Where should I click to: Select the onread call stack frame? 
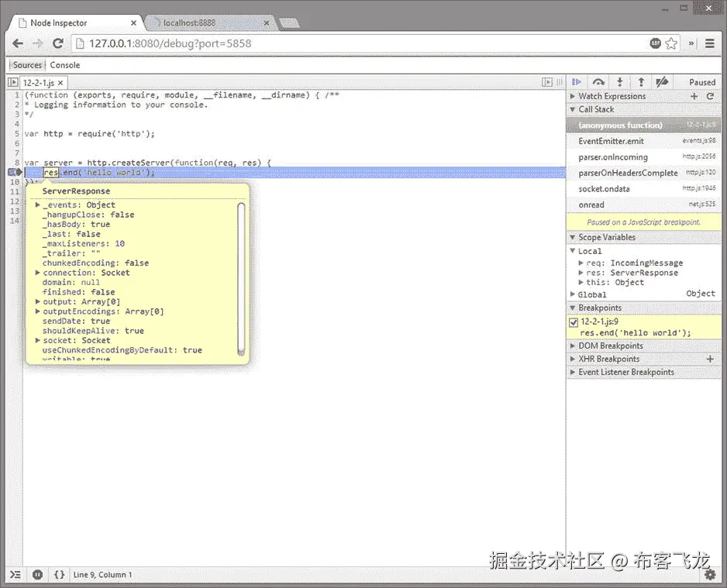pos(643,205)
